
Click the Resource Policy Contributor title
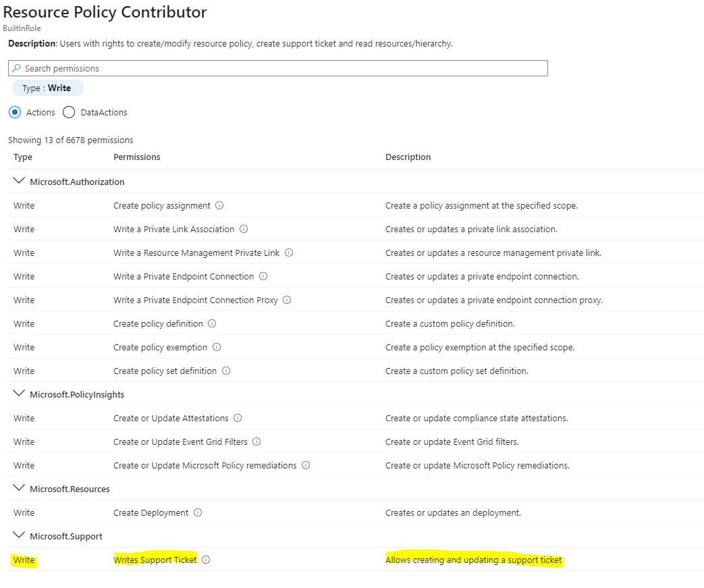(105, 12)
